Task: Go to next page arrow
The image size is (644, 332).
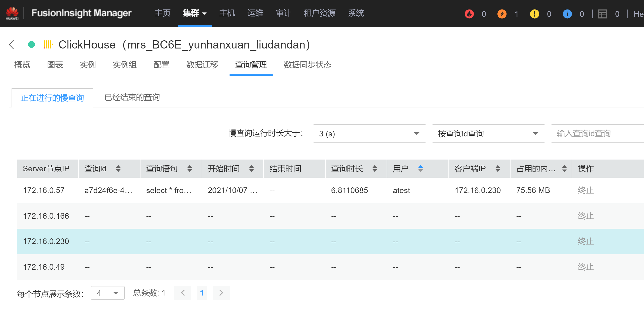Action: pos(221,293)
